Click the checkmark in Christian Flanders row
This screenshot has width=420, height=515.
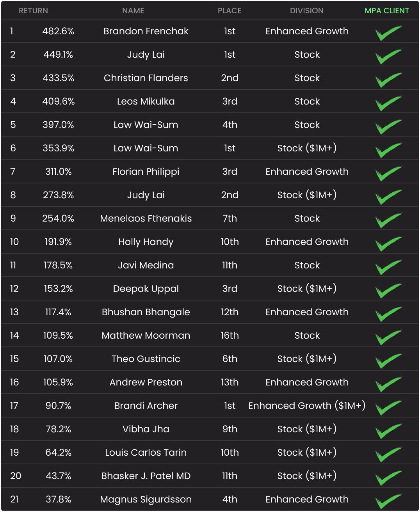(388, 80)
